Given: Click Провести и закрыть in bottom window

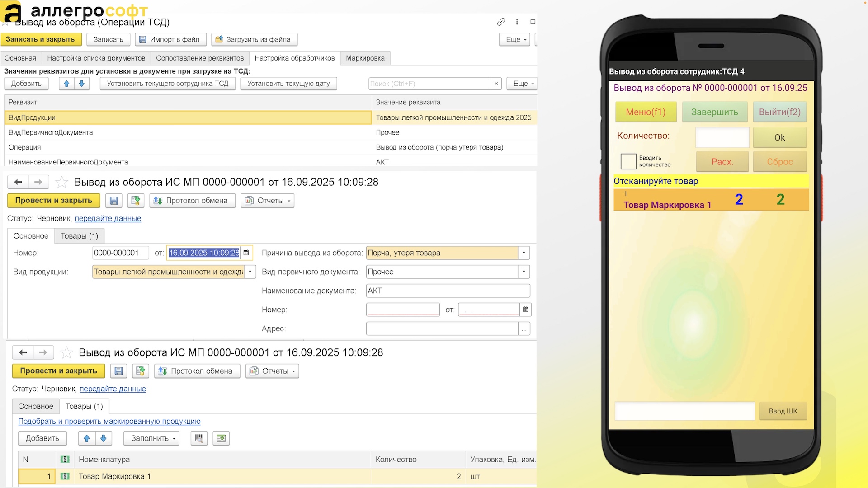Looking at the screenshot, I should click(58, 371).
